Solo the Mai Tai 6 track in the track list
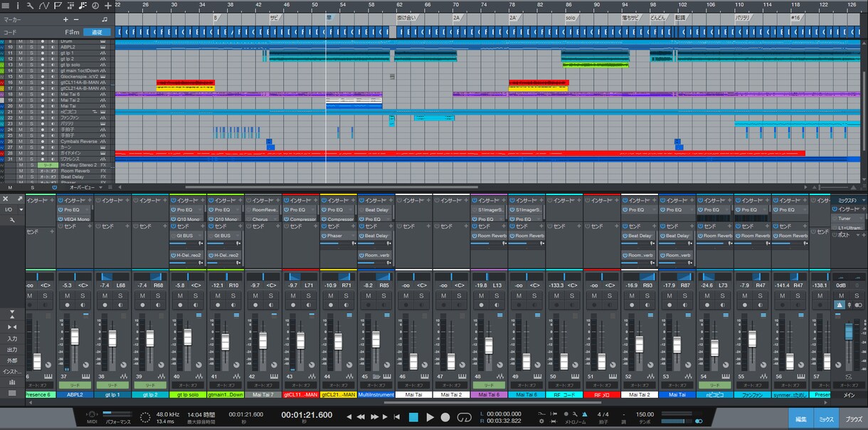This screenshot has width=868, height=430. coord(31,94)
